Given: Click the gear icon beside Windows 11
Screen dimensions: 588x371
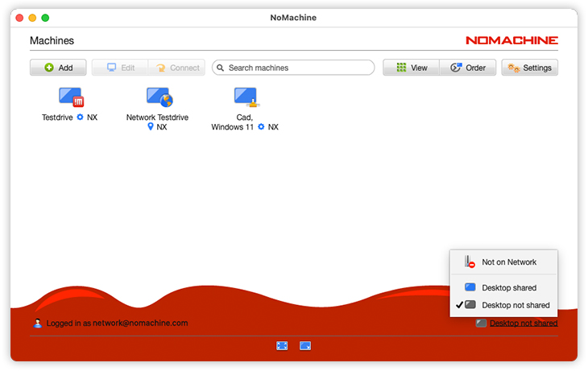Looking at the screenshot, I should pyautogui.click(x=261, y=127).
